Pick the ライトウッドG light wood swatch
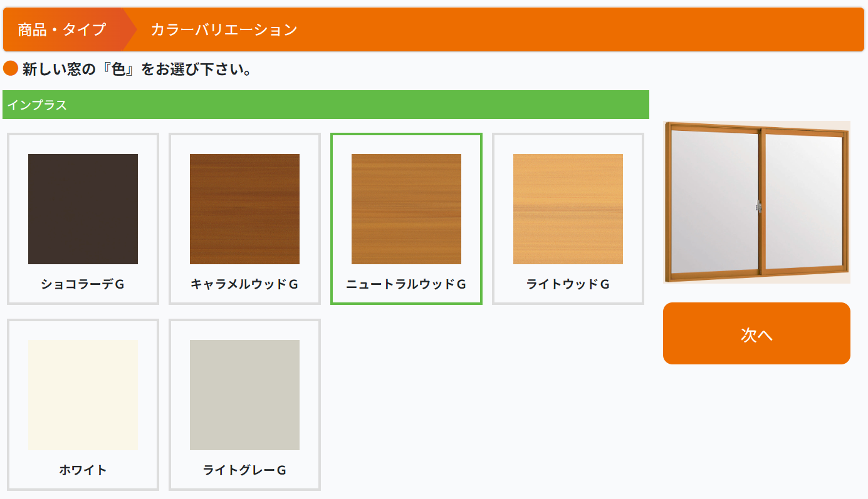 pyautogui.click(x=568, y=208)
